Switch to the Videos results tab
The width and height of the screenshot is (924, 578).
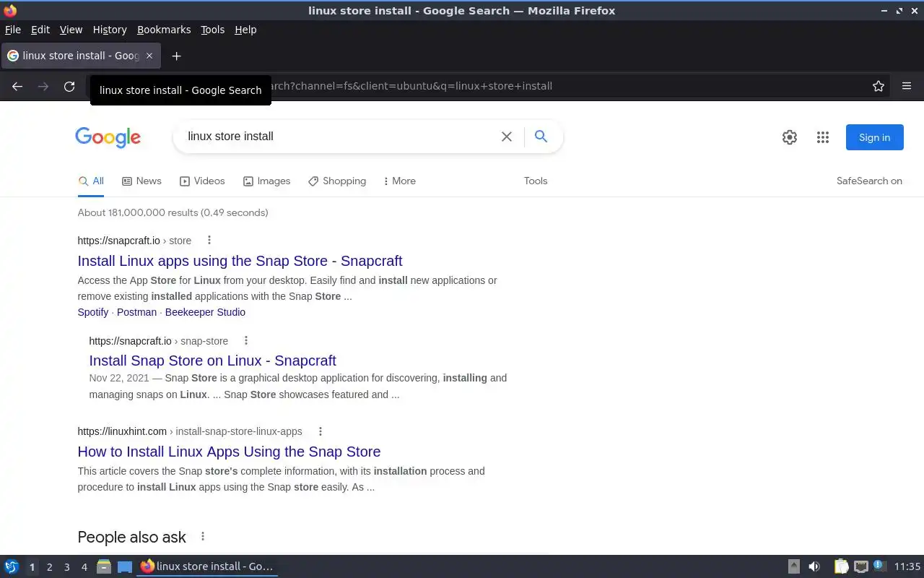pyautogui.click(x=202, y=181)
